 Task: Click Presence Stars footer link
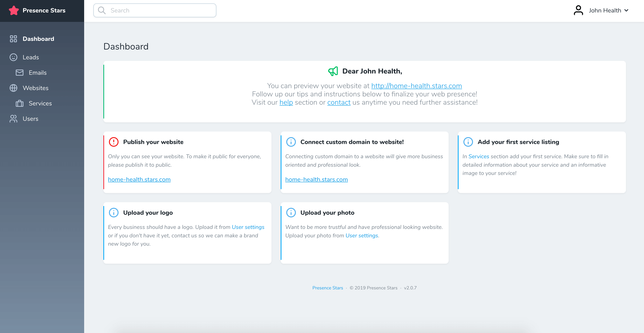click(x=328, y=287)
